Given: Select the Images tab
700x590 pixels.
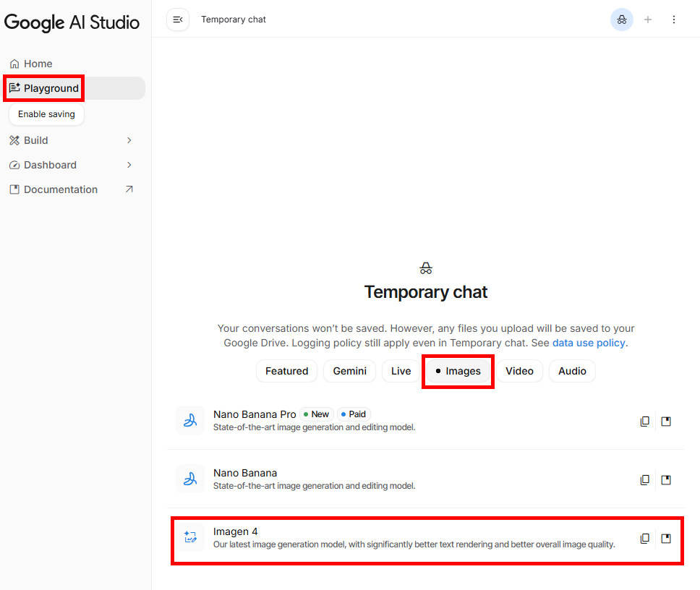Looking at the screenshot, I should 458,372.
